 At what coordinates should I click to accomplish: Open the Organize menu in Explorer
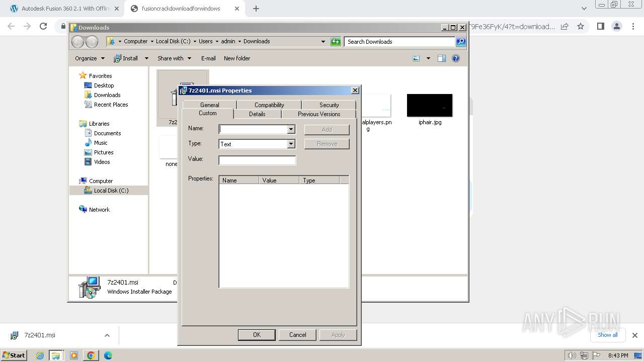(90, 58)
